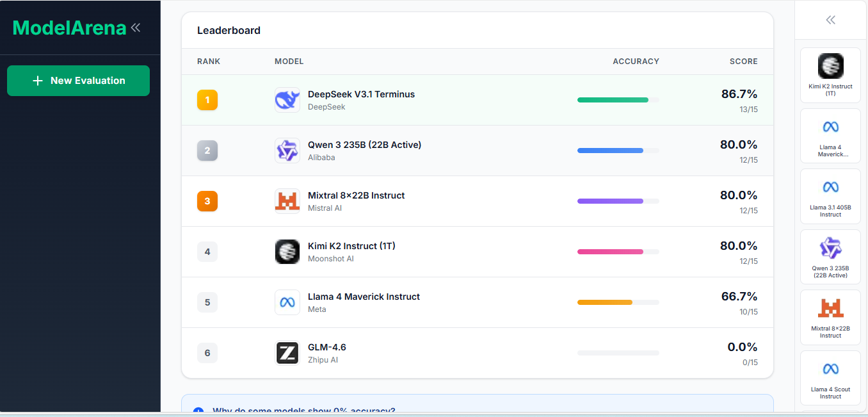
Task: Click the purple Mixtral accuracy bar
Action: point(610,201)
